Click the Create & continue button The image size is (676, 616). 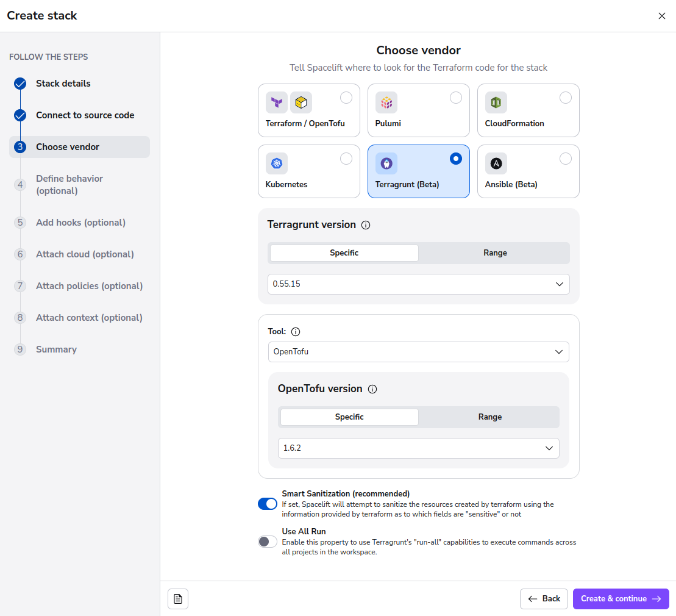point(621,598)
